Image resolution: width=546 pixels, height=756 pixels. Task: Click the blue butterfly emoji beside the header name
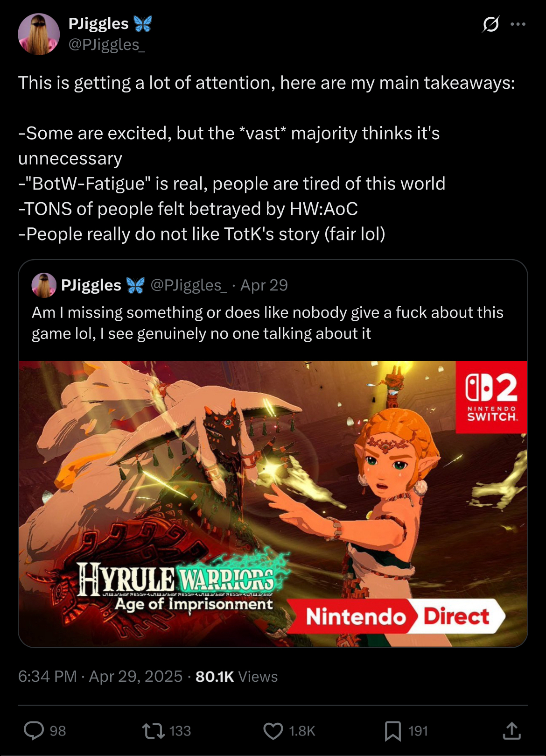142,23
